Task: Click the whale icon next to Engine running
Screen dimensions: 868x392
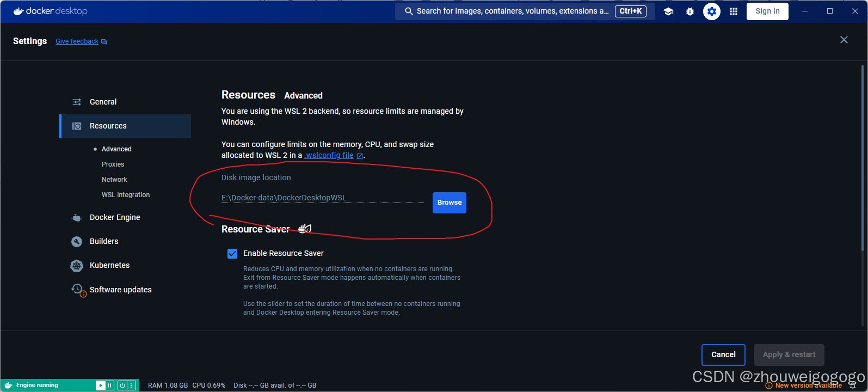Action: point(8,385)
